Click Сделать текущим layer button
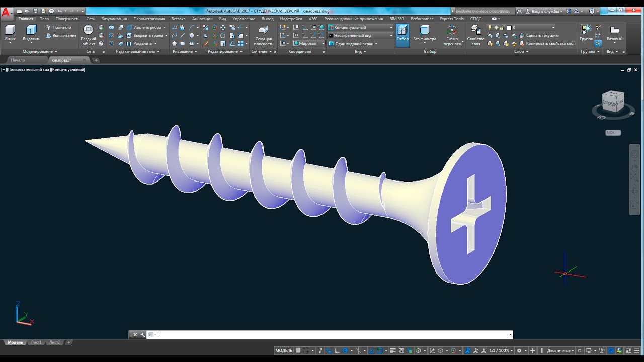Viewport: 644px width, 362px height. (539, 36)
